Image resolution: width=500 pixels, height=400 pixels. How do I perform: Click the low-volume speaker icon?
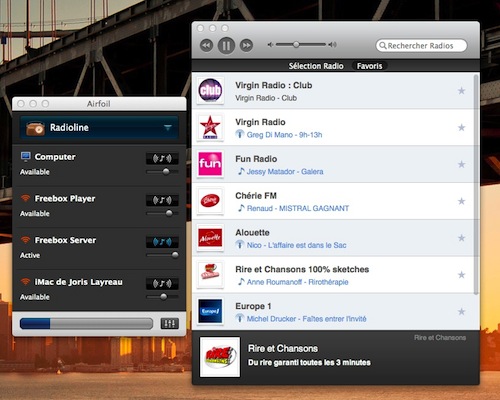pyautogui.click(x=270, y=45)
